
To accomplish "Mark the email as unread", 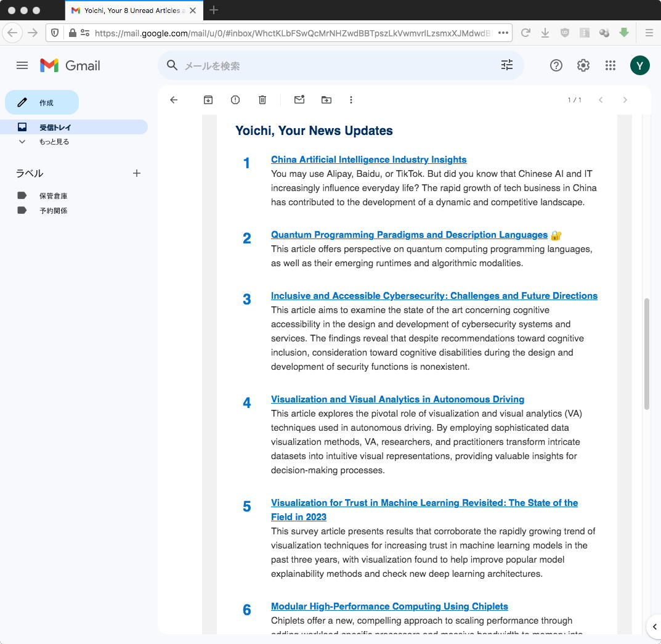I will pos(299,100).
